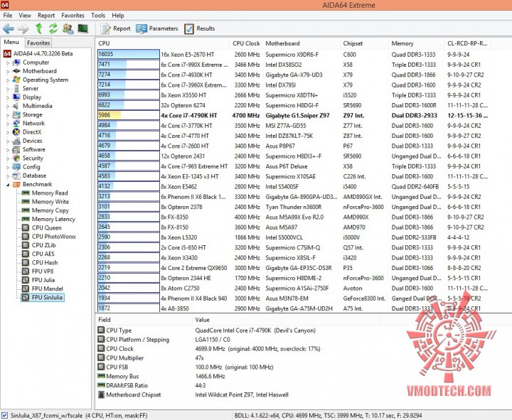Click the Back arrow toolbar icon
The image size is (512, 420).
[8, 28]
